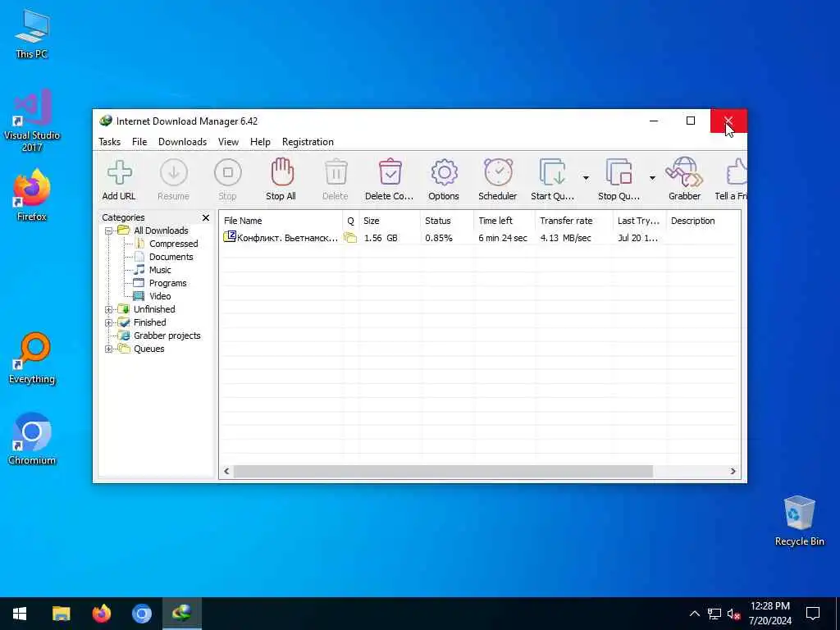Screen dimensions: 840x630
Task: Open the Windows Start menu
Action: point(20,614)
